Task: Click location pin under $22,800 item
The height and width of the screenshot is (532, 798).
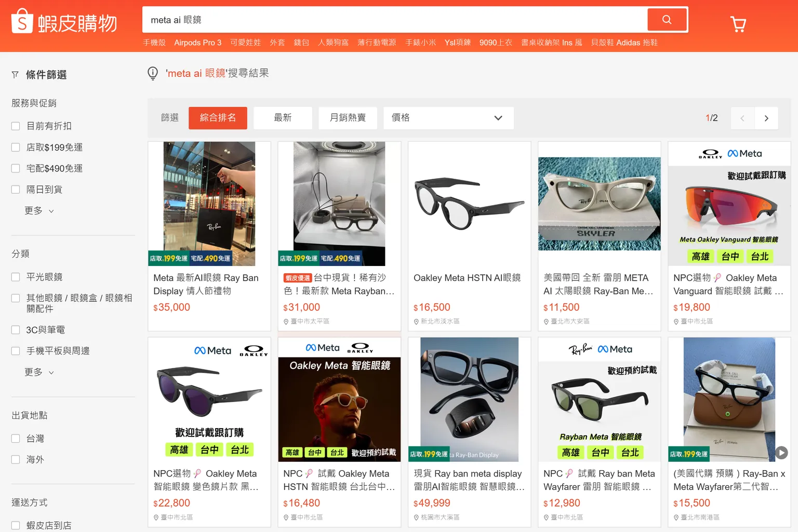Action: pyautogui.click(x=156, y=517)
